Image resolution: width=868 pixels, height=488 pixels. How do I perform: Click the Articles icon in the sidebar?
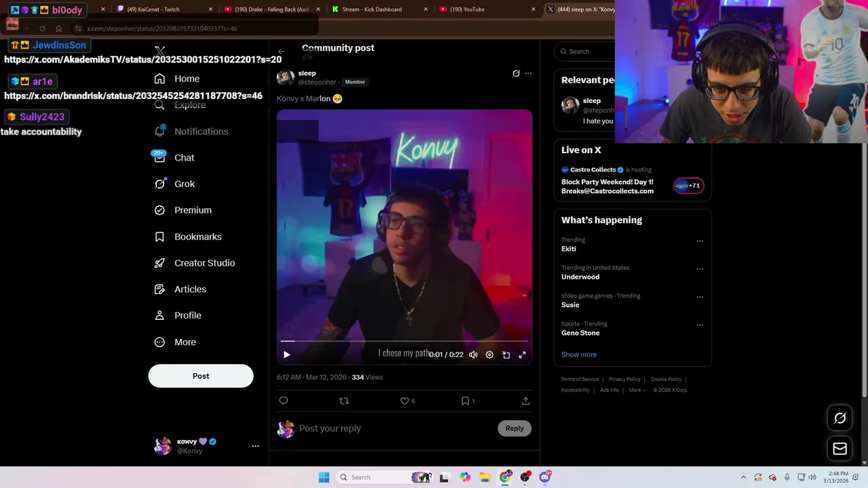pyautogui.click(x=159, y=289)
